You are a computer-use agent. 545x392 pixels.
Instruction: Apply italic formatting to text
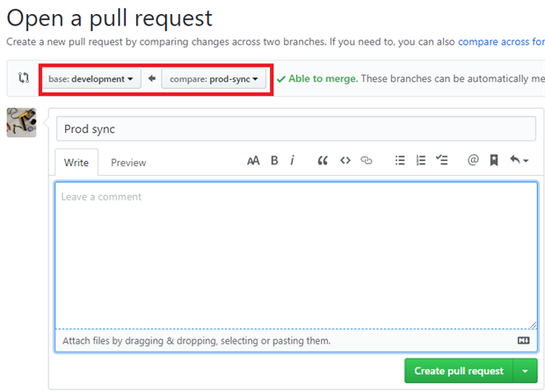tap(292, 161)
